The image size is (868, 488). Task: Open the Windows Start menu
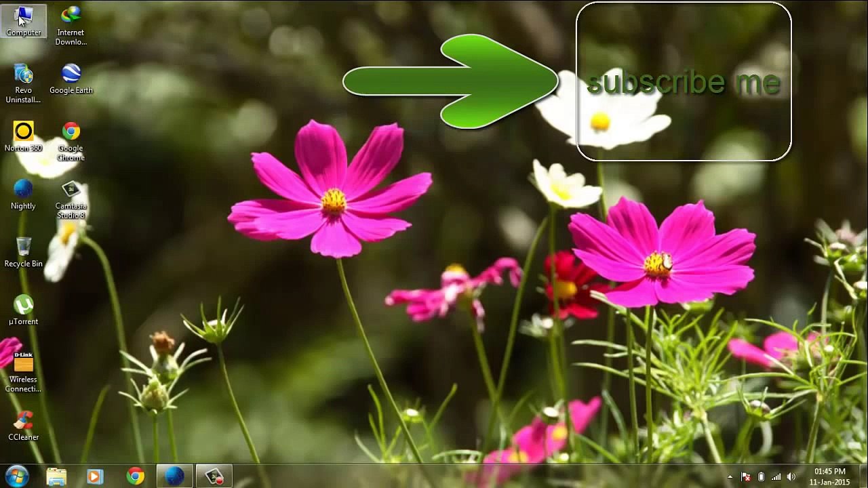tap(16, 476)
